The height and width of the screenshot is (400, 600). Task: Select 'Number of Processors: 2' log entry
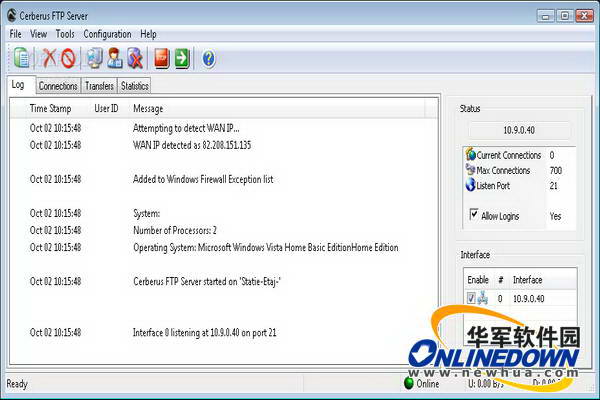click(x=175, y=230)
